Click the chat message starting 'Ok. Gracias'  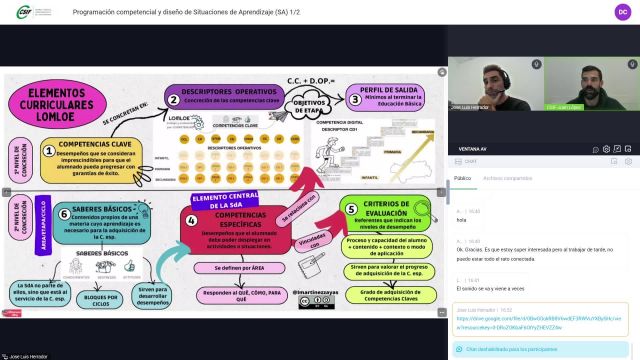tap(535, 254)
